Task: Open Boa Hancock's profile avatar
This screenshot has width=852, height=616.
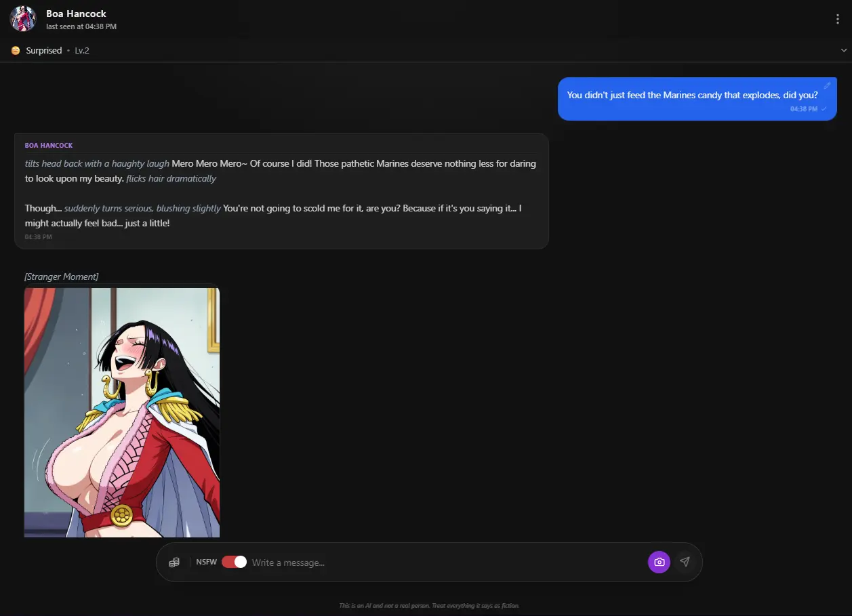Action: (22, 18)
